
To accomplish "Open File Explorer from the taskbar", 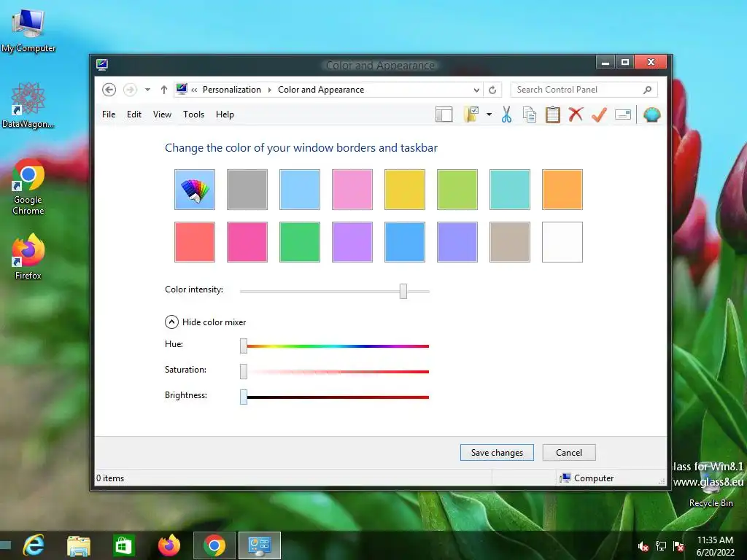I will pos(79,545).
